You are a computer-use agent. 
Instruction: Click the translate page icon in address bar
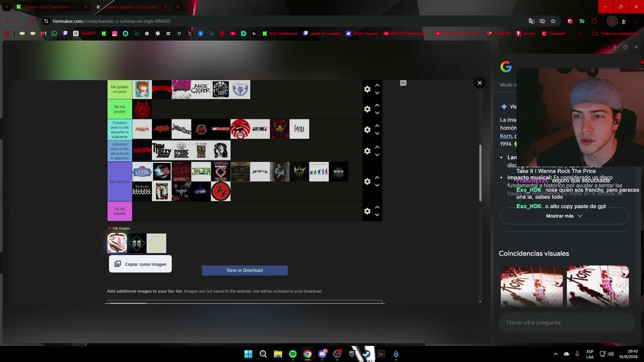[x=531, y=21]
